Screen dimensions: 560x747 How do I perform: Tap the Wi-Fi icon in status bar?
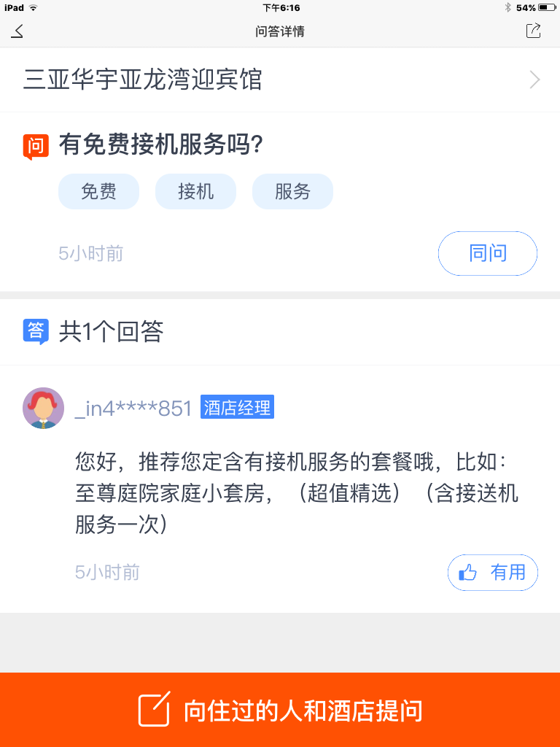[x=34, y=7]
